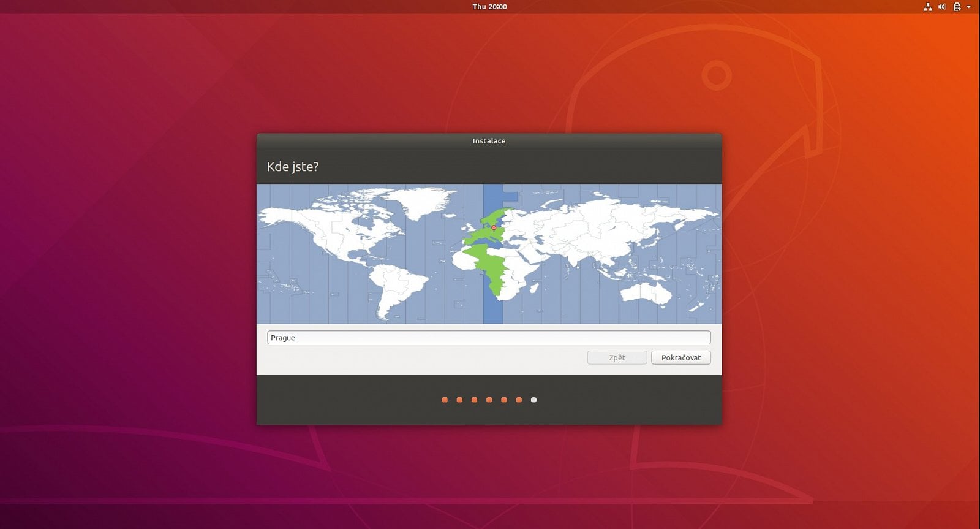Open the volume speaker icon in top bar
Viewport: 980px width, 529px height.
(x=942, y=7)
